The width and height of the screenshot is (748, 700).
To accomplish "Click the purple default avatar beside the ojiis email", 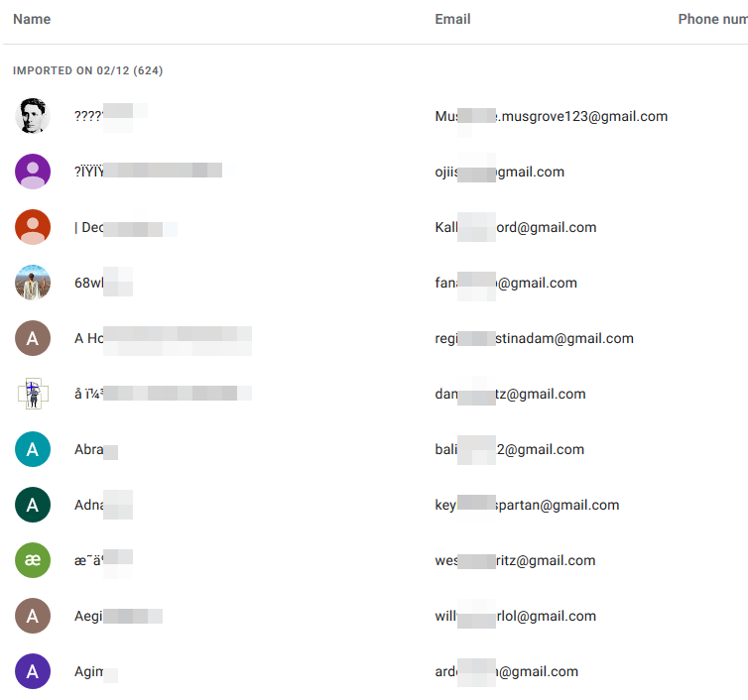I will [x=33, y=172].
